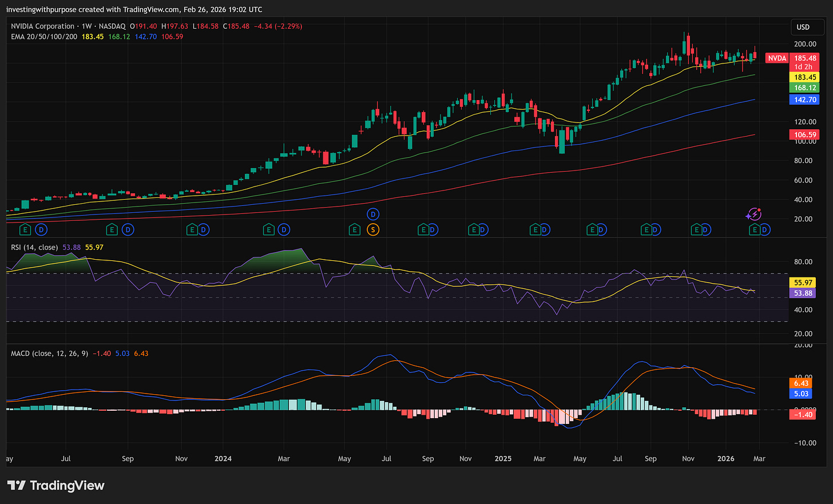Select the May 2024 earnings E marker
Image resolution: width=833 pixels, height=504 pixels.
click(x=355, y=229)
